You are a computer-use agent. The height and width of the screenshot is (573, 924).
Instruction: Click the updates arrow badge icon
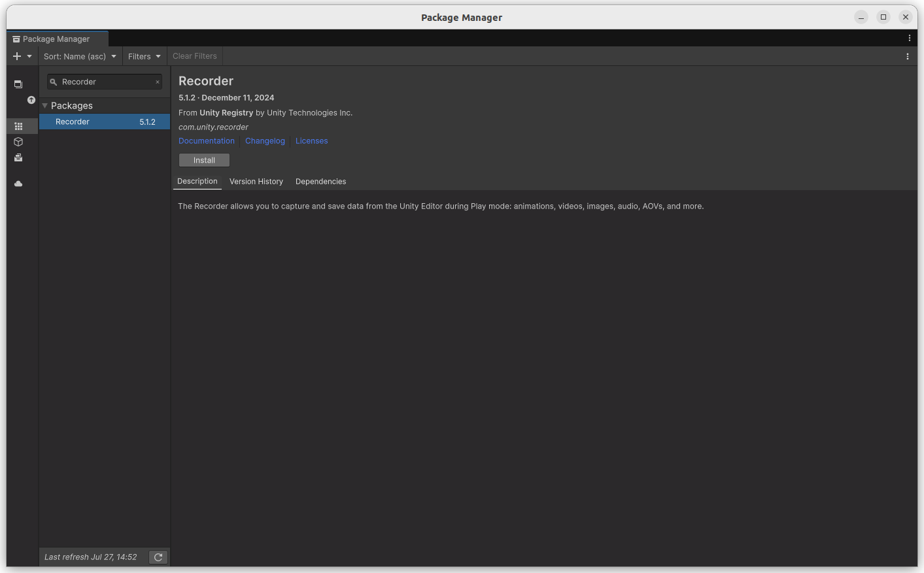(x=31, y=100)
